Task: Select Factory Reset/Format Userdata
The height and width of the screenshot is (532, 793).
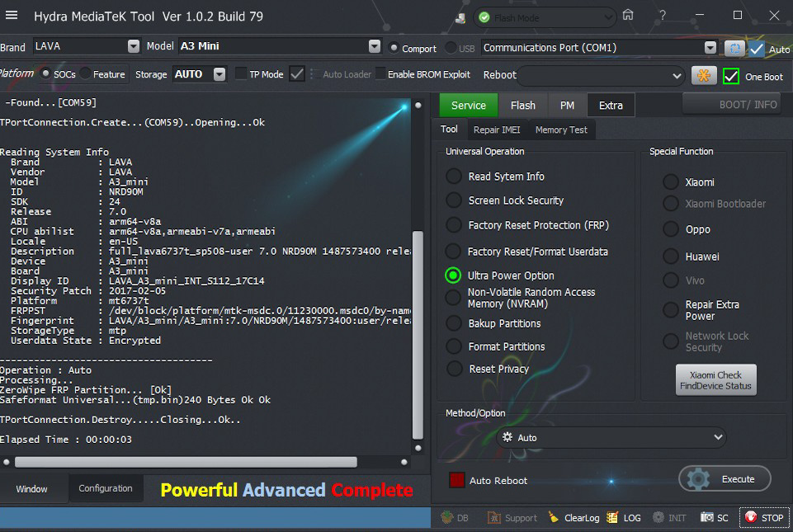Action: coord(453,252)
